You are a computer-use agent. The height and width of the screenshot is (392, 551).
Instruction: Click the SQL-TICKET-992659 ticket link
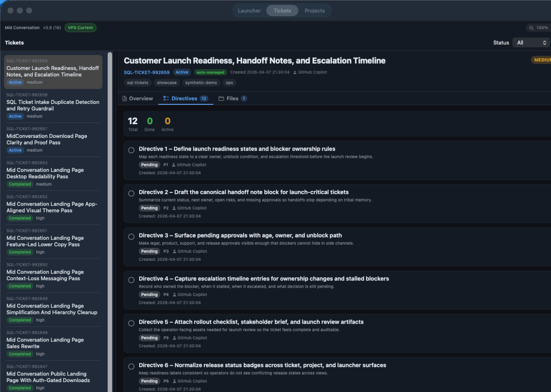(x=146, y=72)
